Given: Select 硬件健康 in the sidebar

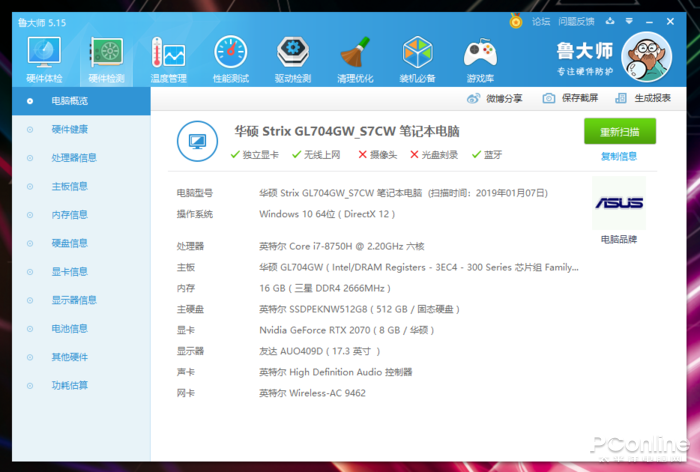Looking at the screenshot, I should (81, 129).
